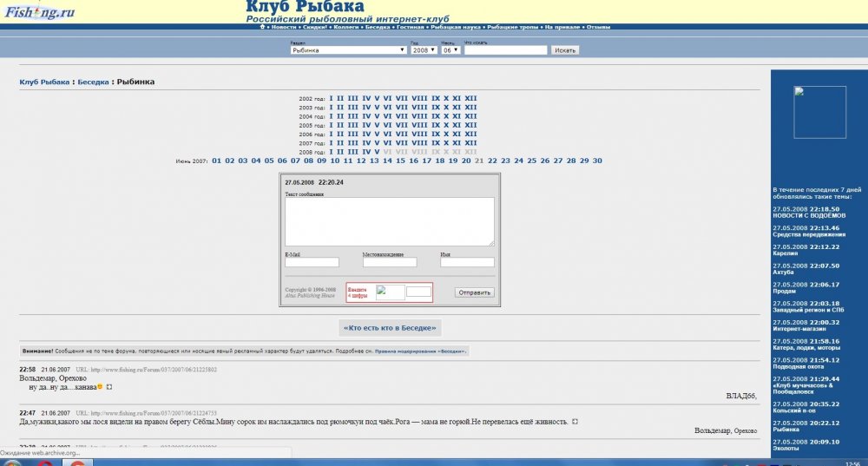Open Новости in the top menu
Viewport: 868px width, 466px height.
(x=283, y=27)
